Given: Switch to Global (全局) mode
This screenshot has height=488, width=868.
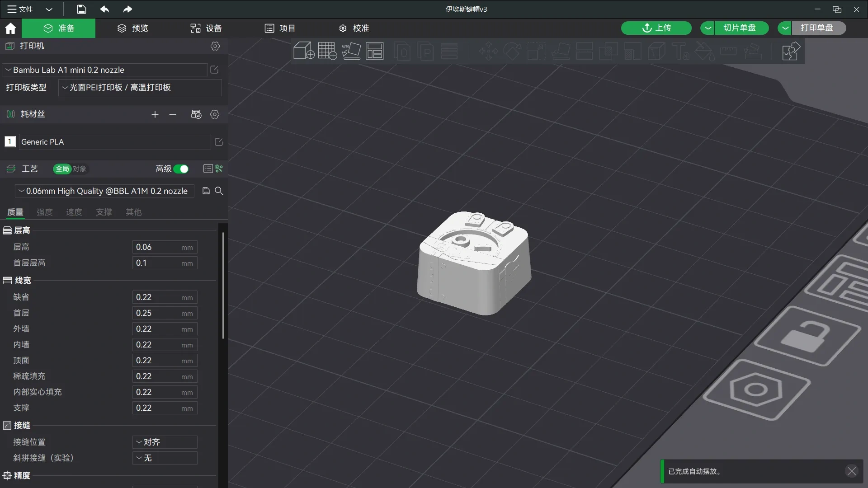Looking at the screenshot, I should pyautogui.click(x=62, y=169).
